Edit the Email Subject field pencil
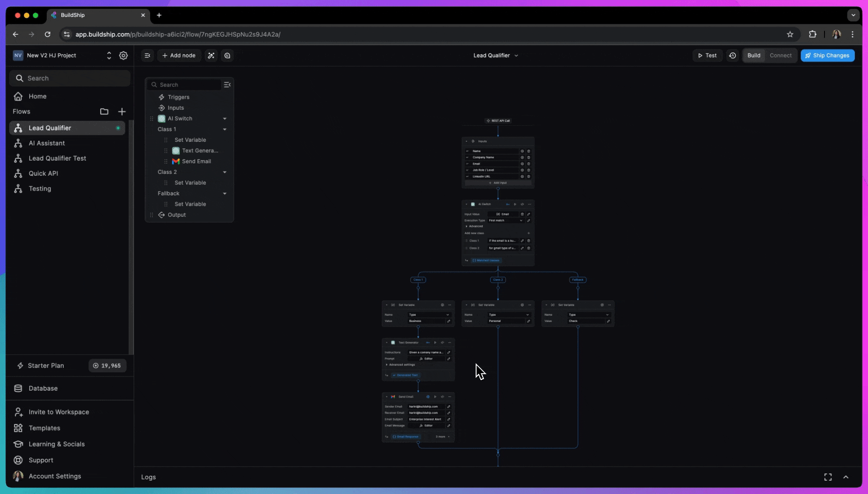Image resolution: width=868 pixels, height=494 pixels. (449, 419)
